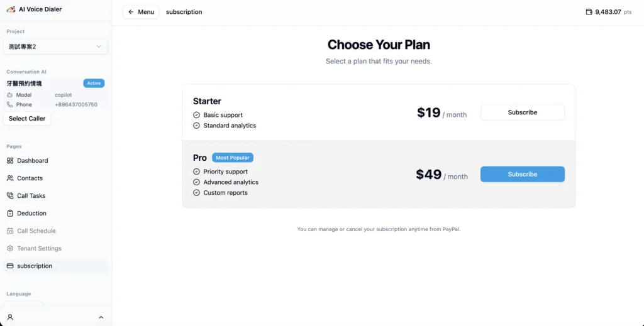Click the AI Voice Dialer logo icon
The height and width of the screenshot is (326, 644).
tap(11, 9)
